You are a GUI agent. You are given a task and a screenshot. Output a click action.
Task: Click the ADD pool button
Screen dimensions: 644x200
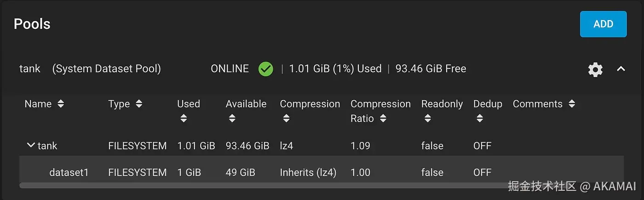[x=603, y=24]
